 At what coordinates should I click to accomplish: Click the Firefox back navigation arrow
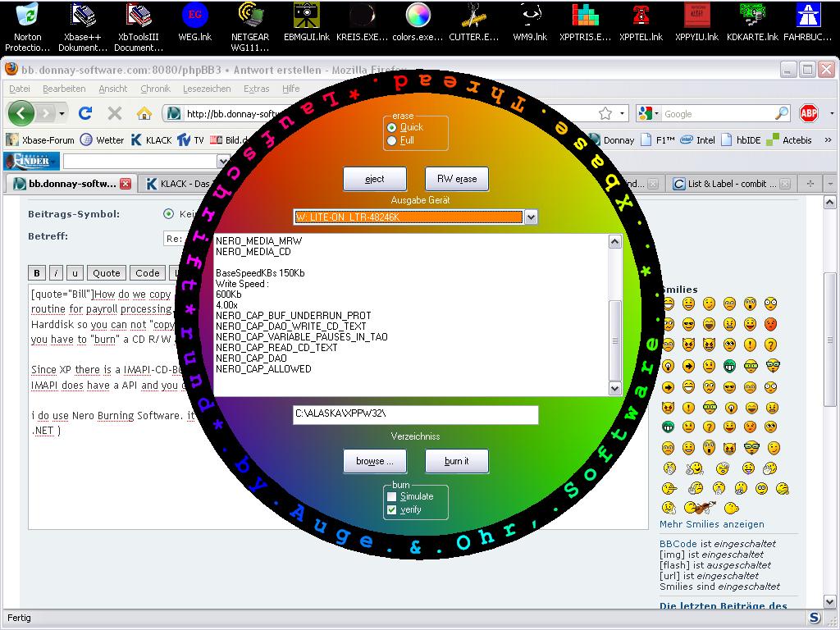point(21,113)
